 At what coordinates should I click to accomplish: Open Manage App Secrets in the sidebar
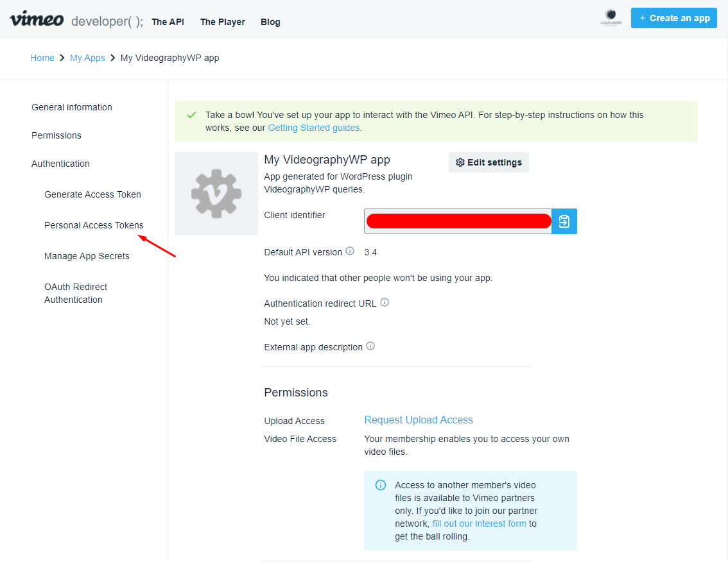point(87,256)
